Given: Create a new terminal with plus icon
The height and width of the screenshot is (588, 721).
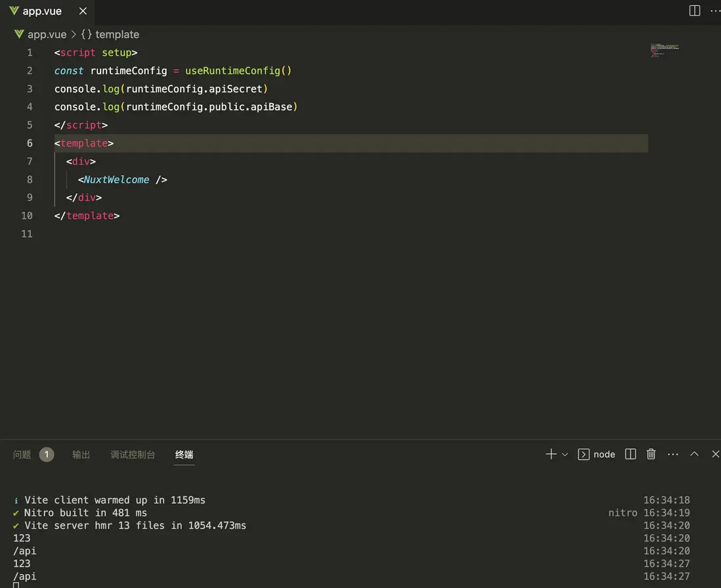Looking at the screenshot, I should (x=550, y=454).
